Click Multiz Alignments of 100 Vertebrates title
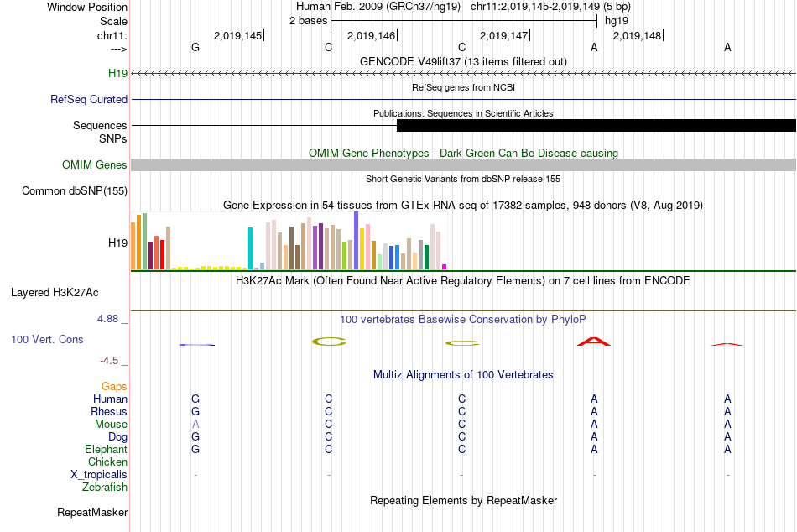The height and width of the screenshot is (532, 797). [x=463, y=375]
